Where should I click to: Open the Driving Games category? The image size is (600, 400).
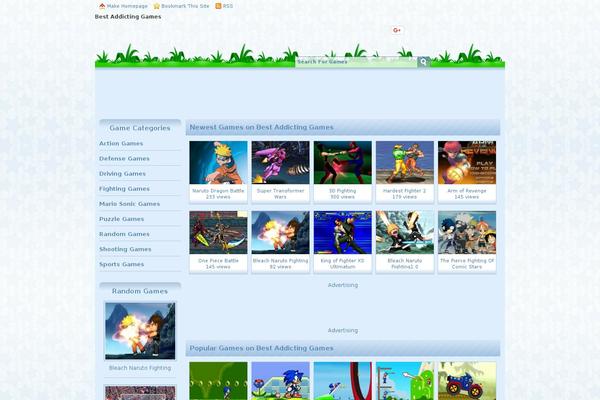[x=122, y=173]
